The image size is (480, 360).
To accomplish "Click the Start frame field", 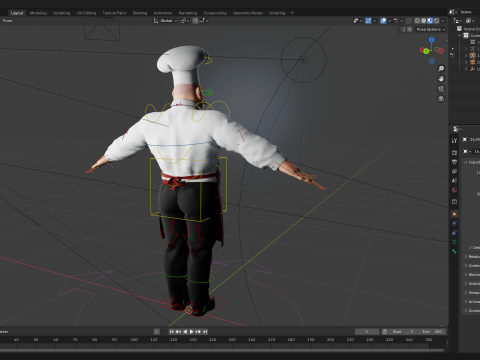I will pyautogui.click(x=403, y=331).
